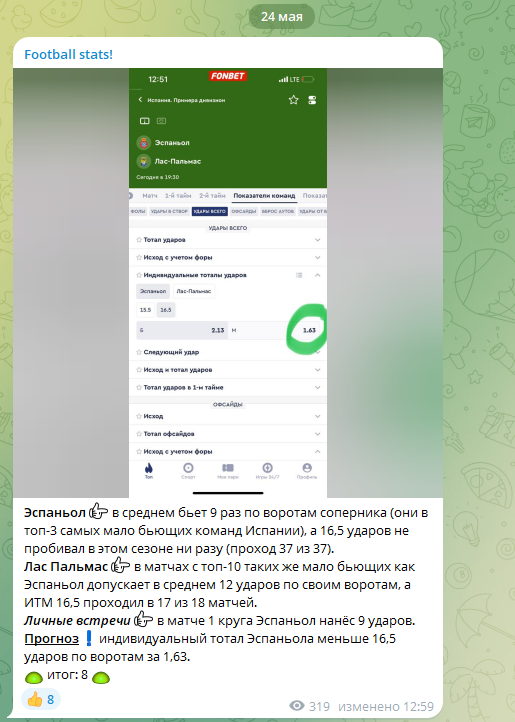Star the Следующий удар market

click(x=139, y=352)
